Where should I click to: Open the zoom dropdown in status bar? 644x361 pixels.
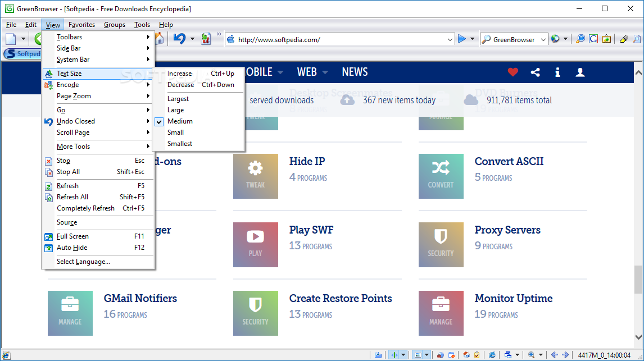pos(541,355)
